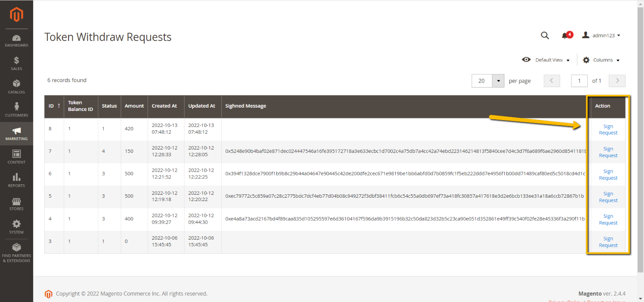Click Sign Request for ID 8

pyautogui.click(x=608, y=129)
